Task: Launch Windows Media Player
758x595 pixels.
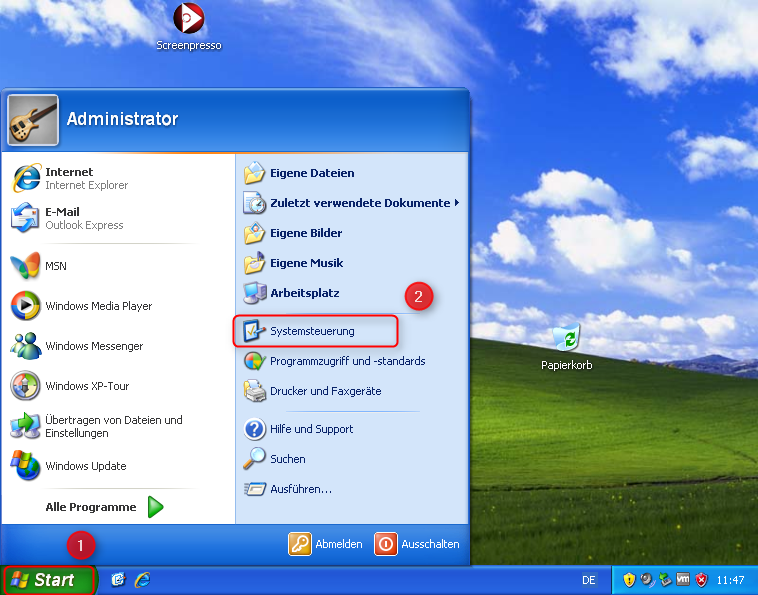Action: tap(98, 306)
